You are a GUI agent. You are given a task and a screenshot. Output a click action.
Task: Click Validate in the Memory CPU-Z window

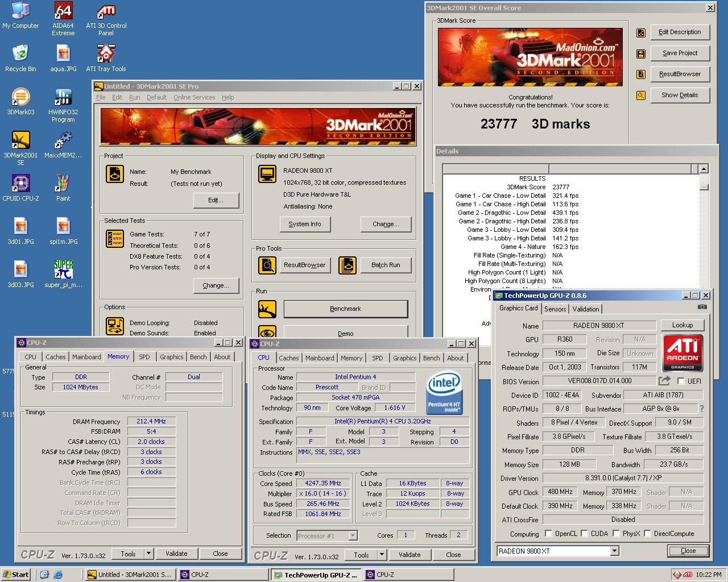176,554
